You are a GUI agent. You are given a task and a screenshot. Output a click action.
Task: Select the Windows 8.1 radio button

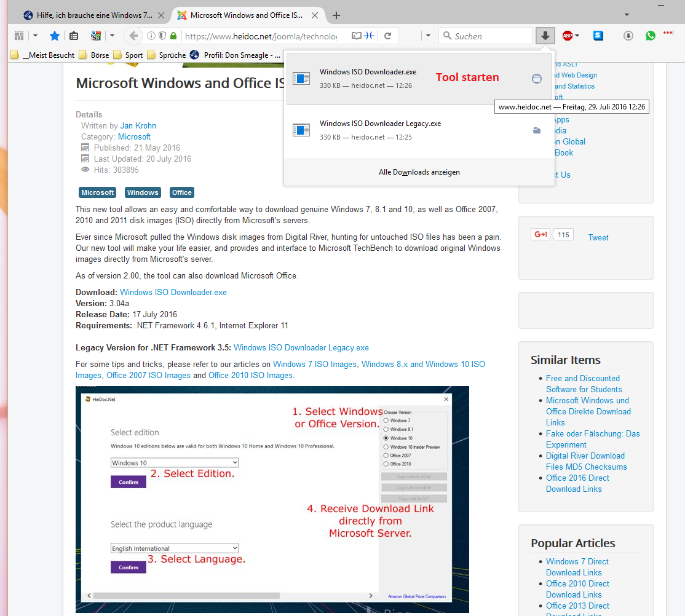click(386, 430)
